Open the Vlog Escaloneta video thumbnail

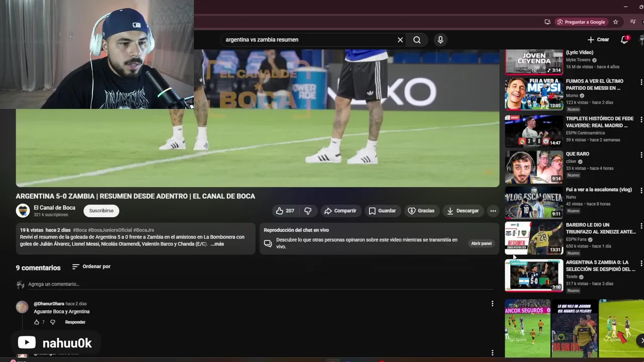click(x=534, y=203)
